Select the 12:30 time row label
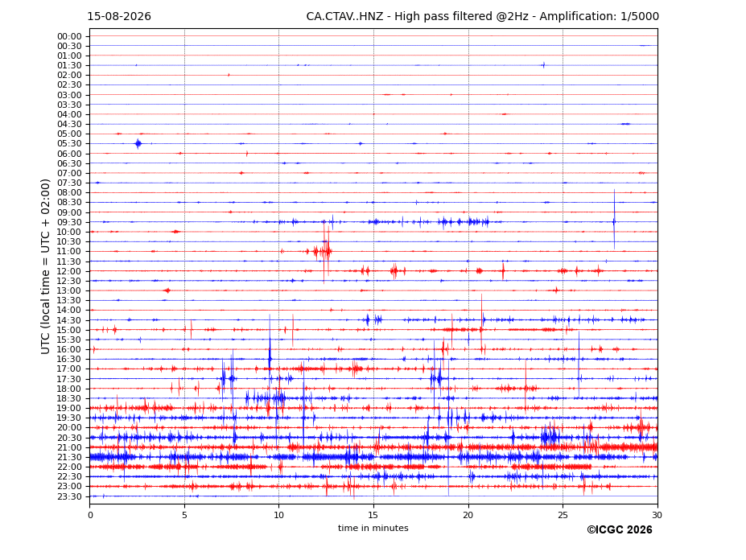Screen dimensions: 746x560 click(x=69, y=281)
